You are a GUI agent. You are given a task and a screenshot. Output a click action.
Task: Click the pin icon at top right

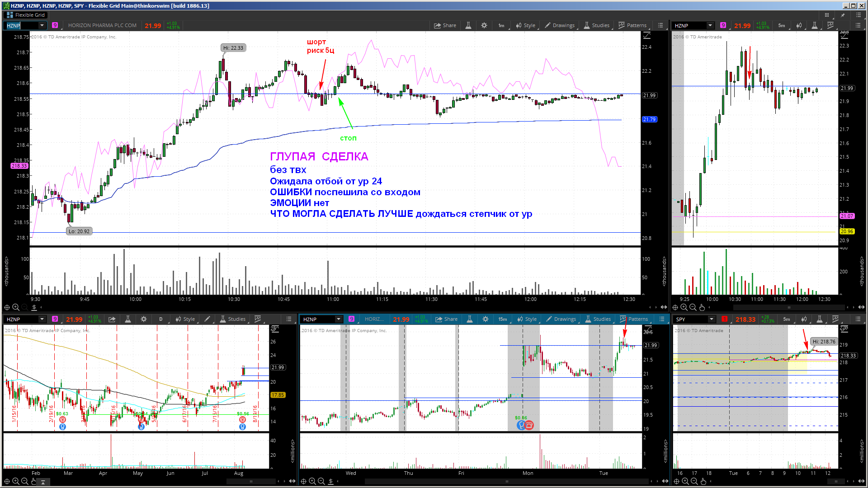click(x=843, y=15)
